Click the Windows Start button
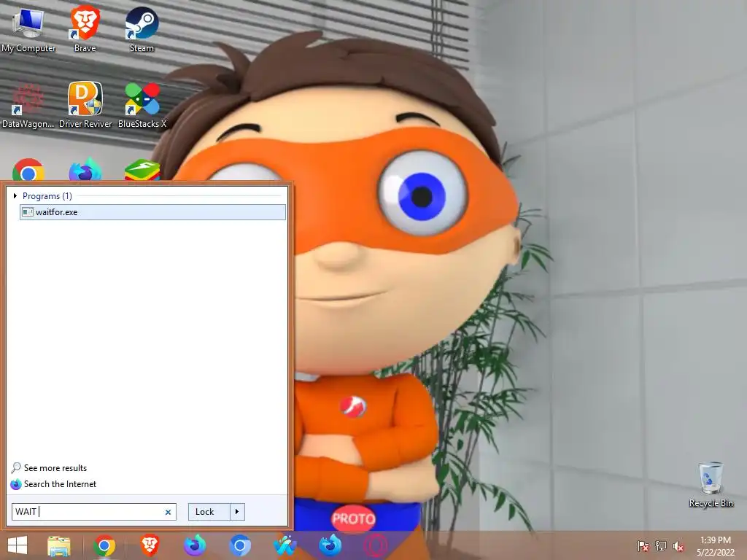Viewport: 747px width, 560px height. 18,545
